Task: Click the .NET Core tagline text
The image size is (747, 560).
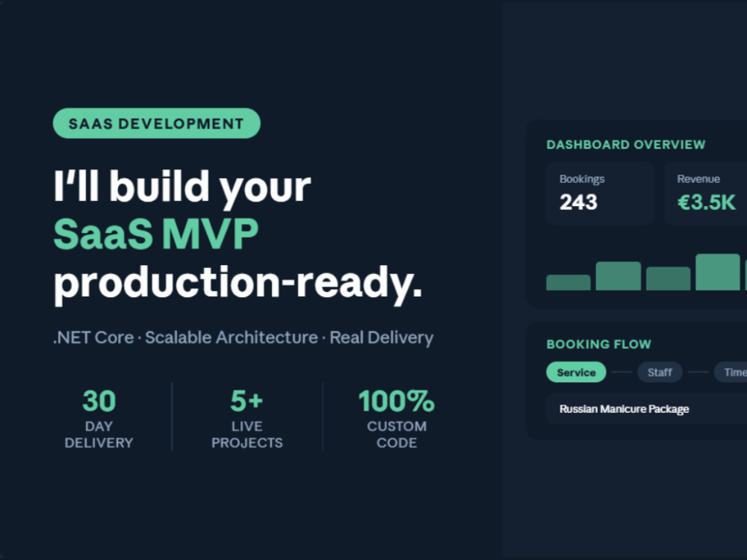Action: tap(244, 337)
